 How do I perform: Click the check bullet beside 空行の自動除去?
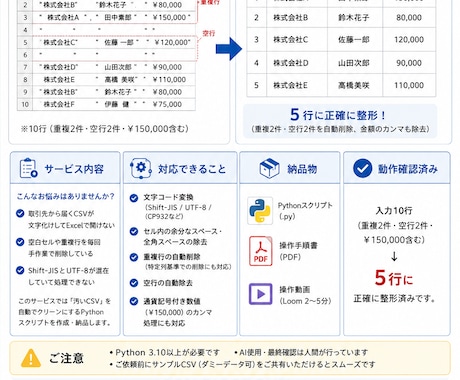pyautogui.click(x=134, y=283)
